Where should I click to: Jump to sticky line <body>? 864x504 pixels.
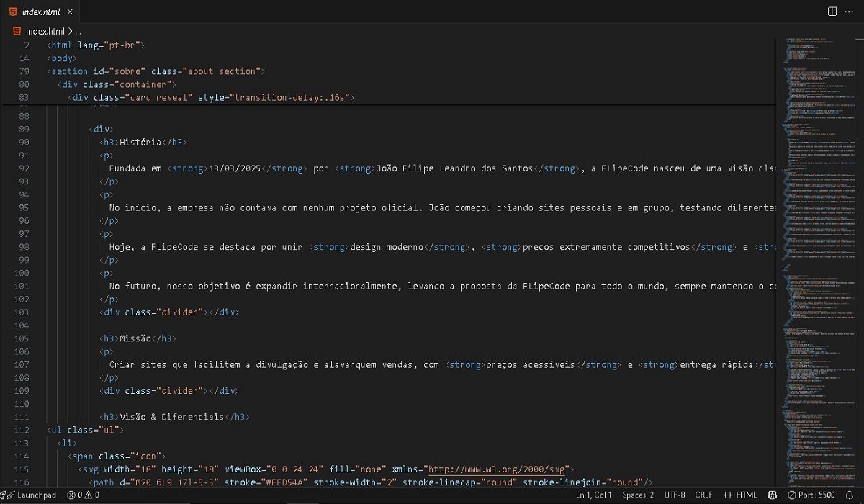[62, 58]
